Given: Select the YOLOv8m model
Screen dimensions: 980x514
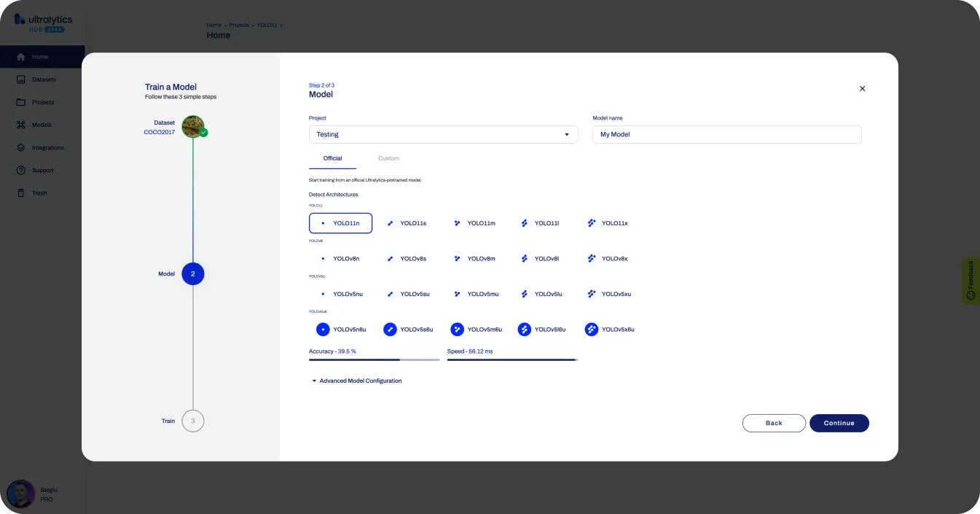Looking at the screenshot, I should point(474,259).
